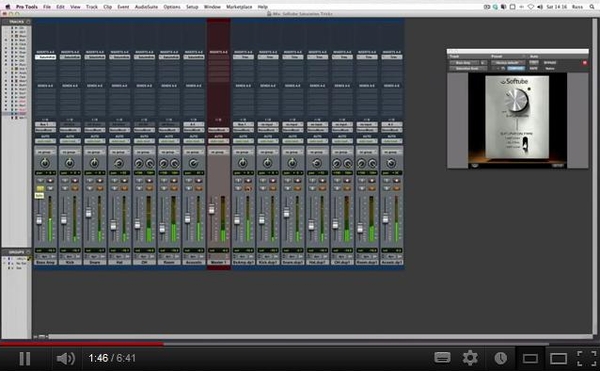The image size is (600, 371).
Task: Open the Marketplace menu
Action: [239, 7]
